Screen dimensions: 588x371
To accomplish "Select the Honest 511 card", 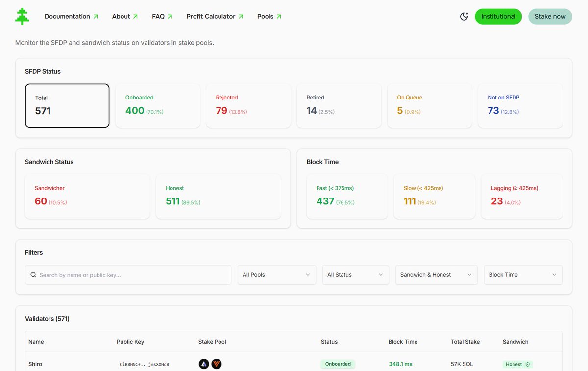I will point(219,197).
